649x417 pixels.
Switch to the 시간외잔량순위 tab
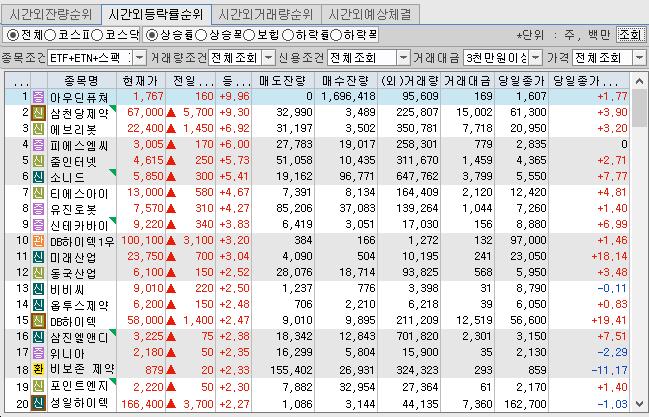coord(51,14)
